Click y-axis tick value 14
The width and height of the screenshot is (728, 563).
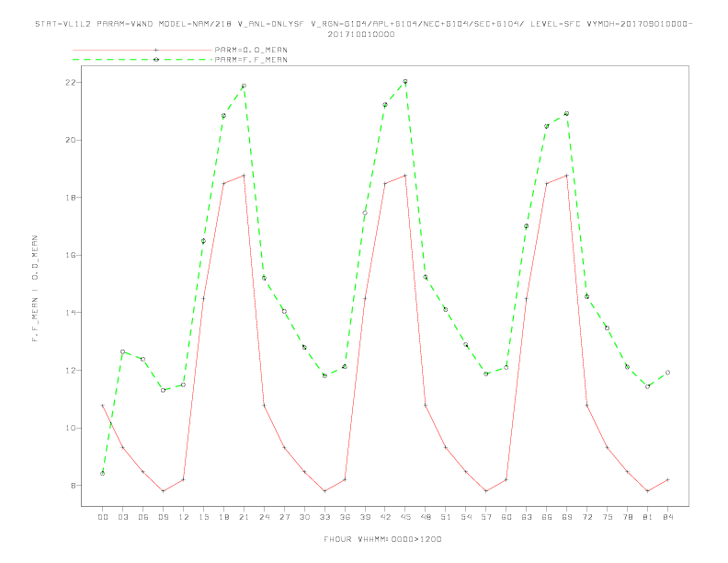(x=70, y=313)
